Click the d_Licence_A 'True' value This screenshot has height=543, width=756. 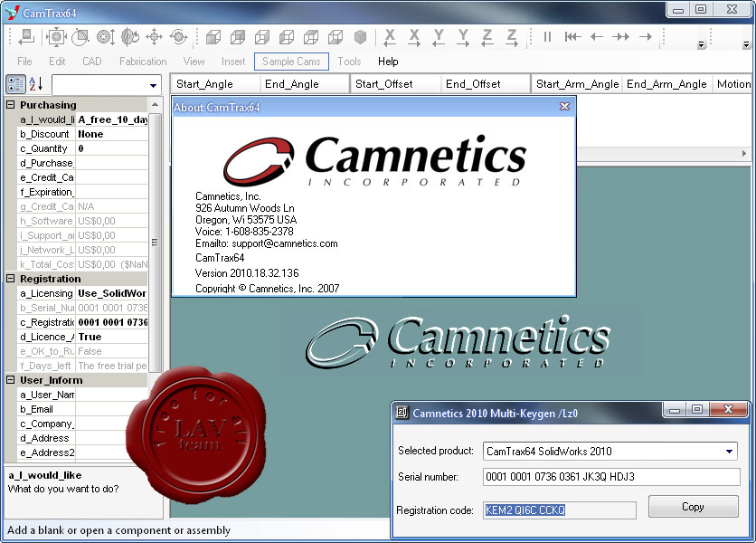click(x=112, y=337)
